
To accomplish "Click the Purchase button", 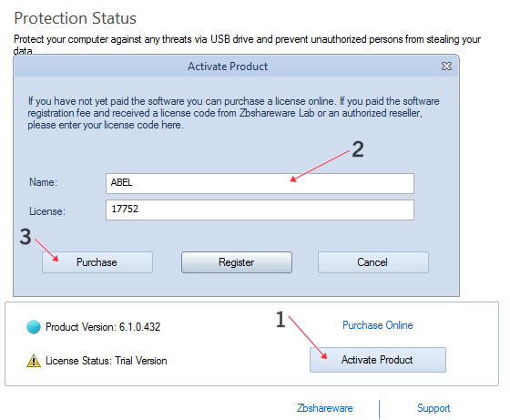I will coord(97,262).
